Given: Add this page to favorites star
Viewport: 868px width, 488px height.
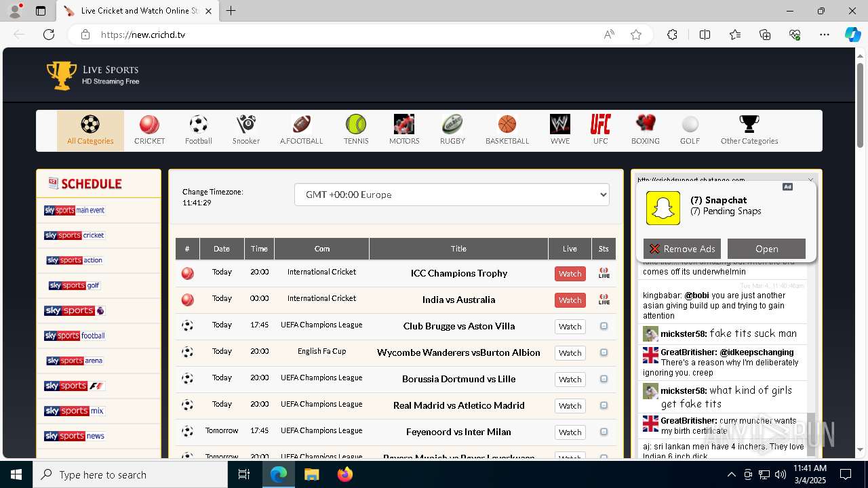Looking at the screenshot, I should click(x=636, y=35).
